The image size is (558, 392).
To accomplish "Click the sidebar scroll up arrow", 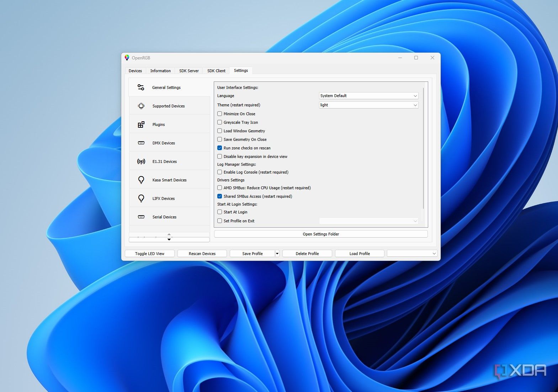I will (169, 234).
